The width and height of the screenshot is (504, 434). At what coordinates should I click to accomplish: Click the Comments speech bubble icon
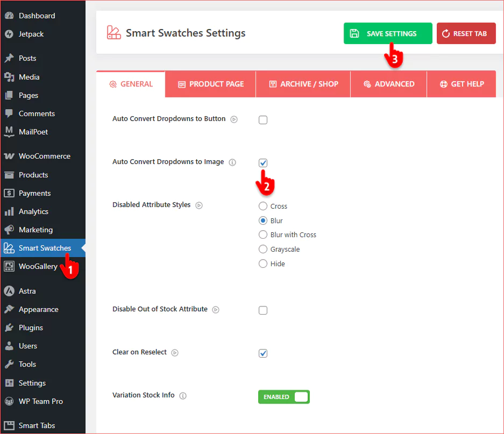[9, 113]
